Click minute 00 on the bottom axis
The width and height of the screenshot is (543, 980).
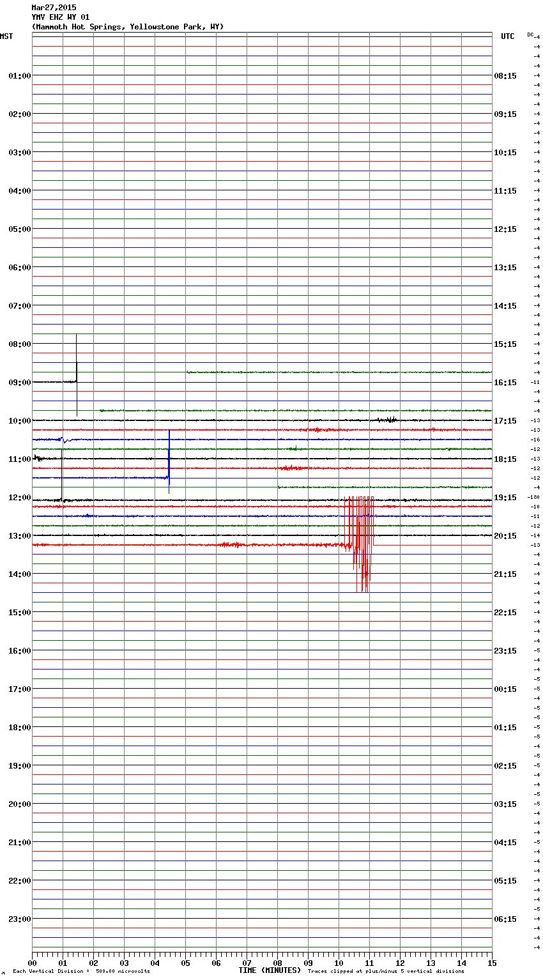32,963
